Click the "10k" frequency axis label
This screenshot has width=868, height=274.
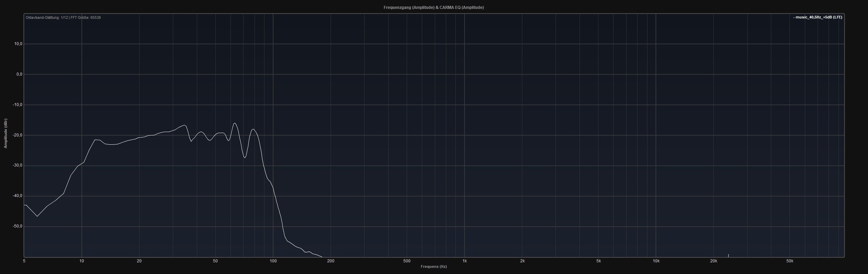(x=656, y=261)
